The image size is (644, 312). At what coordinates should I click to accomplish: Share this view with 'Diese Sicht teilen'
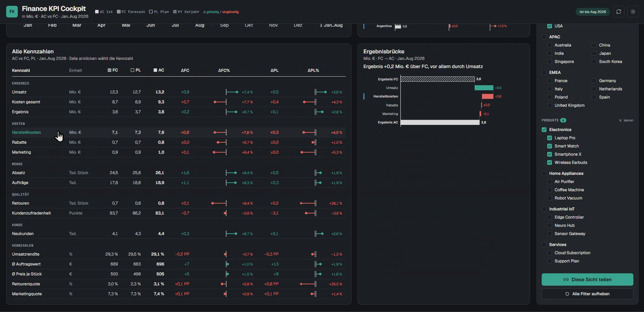587,279
